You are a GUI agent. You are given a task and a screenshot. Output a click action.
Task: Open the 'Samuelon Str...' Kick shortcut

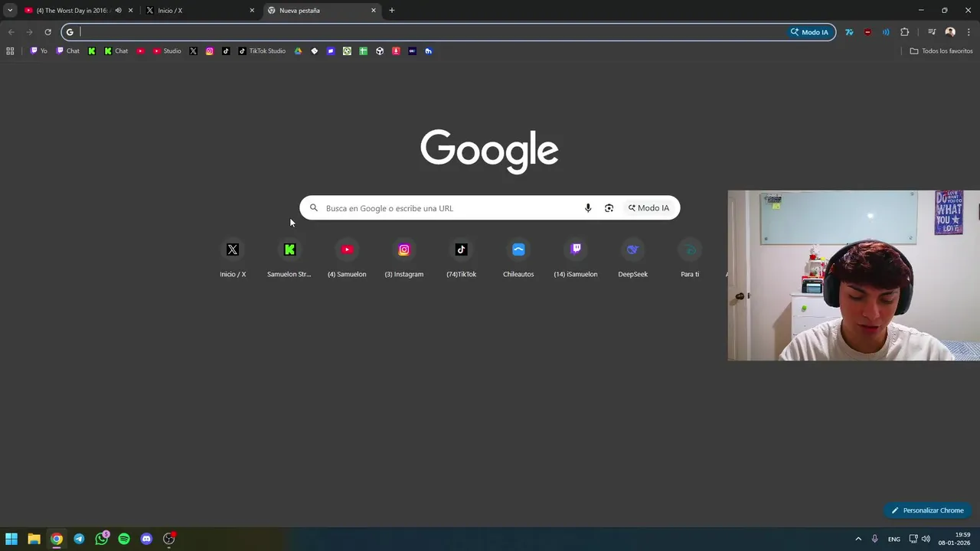tap(289, 259)
